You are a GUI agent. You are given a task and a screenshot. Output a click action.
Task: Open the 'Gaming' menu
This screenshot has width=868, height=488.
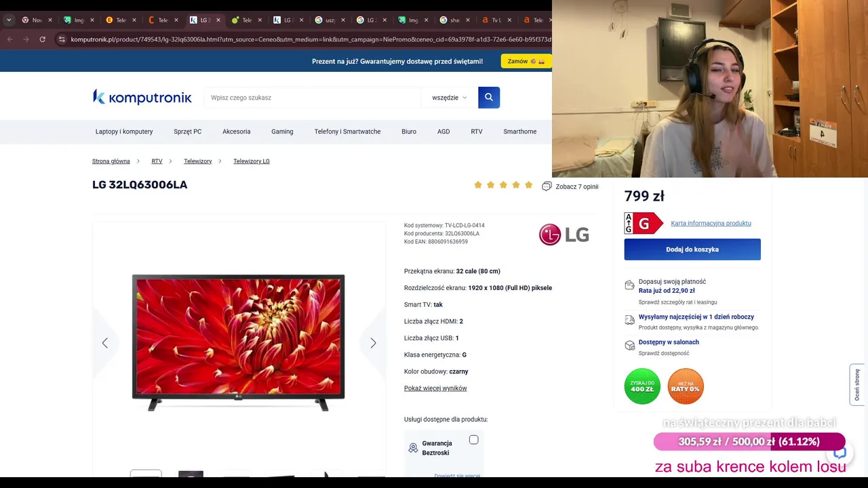coord(282,131)
